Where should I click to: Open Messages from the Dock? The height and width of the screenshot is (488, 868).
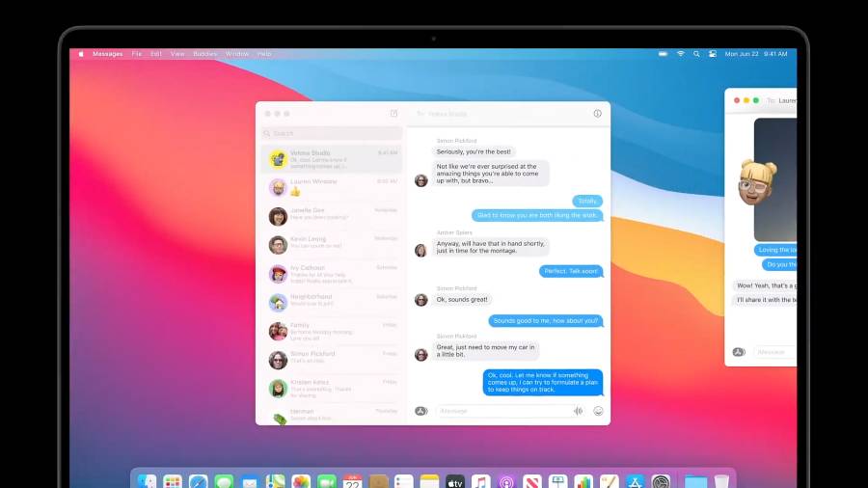[x=224, y=482]
